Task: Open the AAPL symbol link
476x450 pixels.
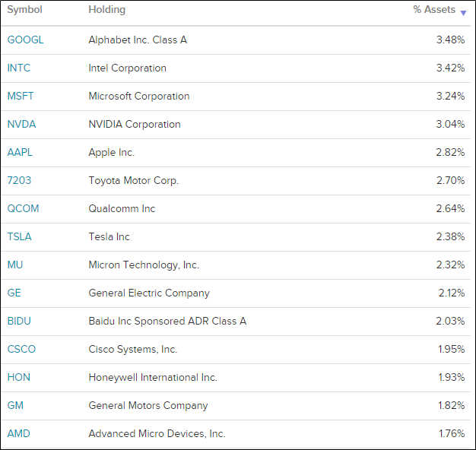Action: 20,152
